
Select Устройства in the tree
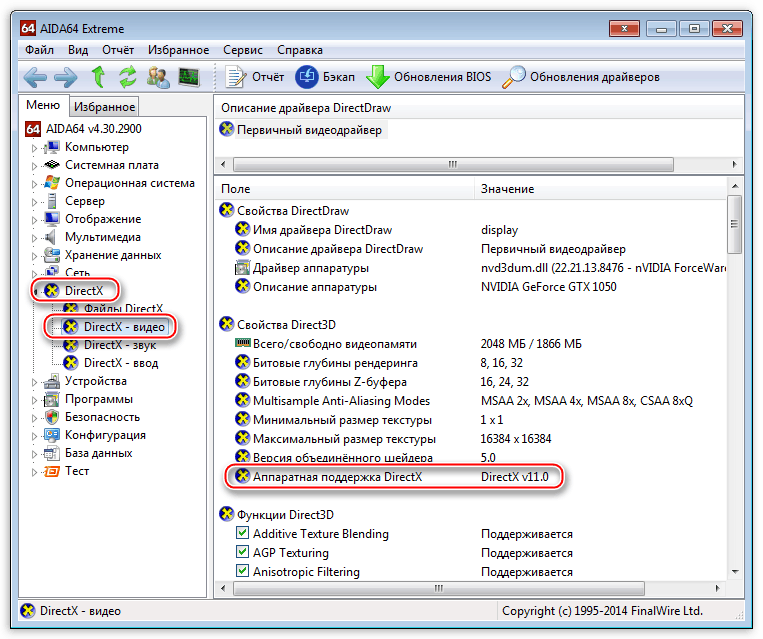[86, 381]
